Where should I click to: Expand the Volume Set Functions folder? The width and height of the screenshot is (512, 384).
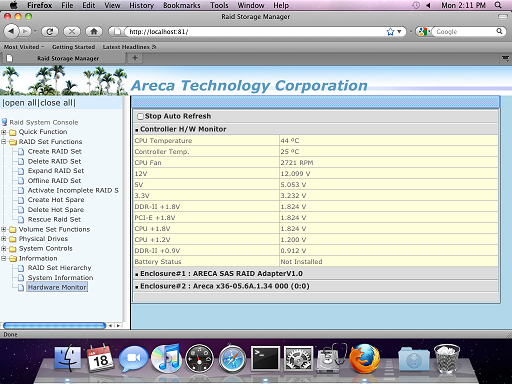(4, 229)
